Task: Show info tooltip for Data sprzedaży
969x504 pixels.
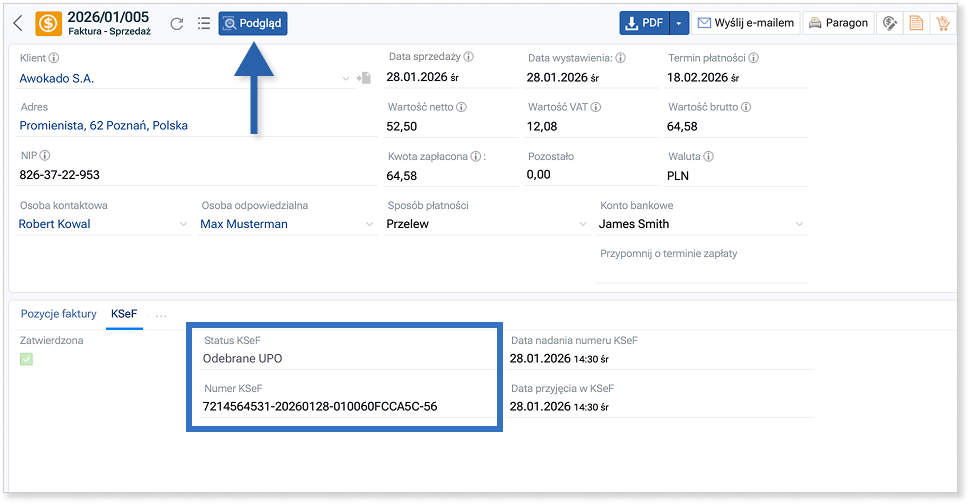Action: tap(469, 58)
